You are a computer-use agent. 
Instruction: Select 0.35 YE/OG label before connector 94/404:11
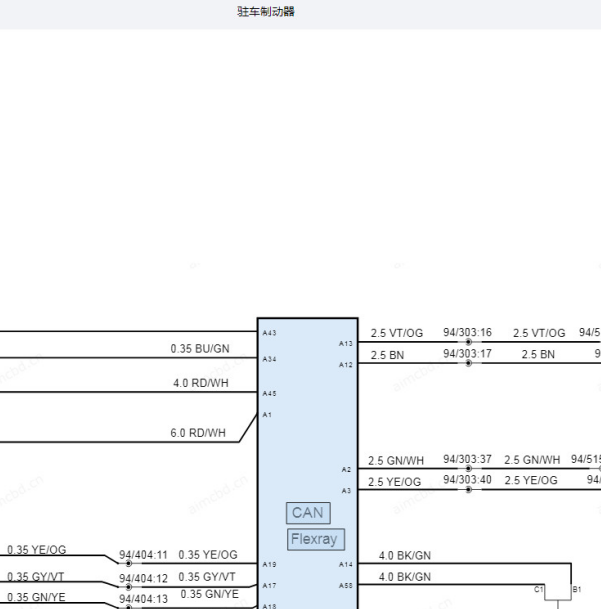(x=37, y=550)
